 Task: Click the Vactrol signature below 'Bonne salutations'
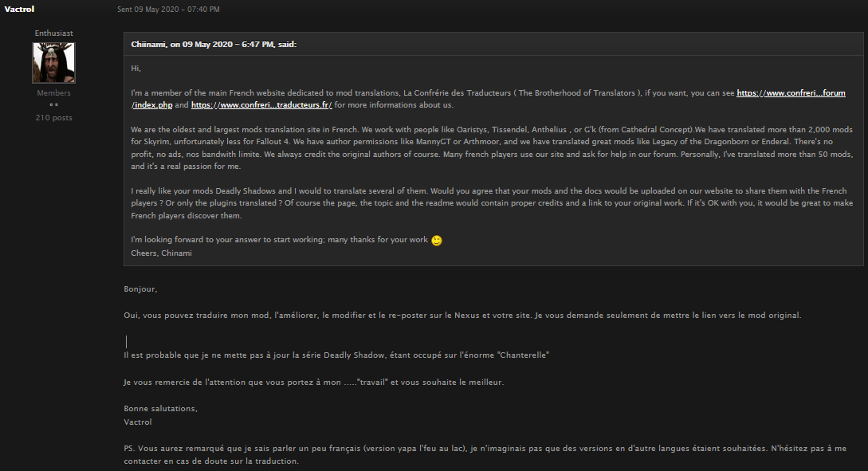[137, 422]
